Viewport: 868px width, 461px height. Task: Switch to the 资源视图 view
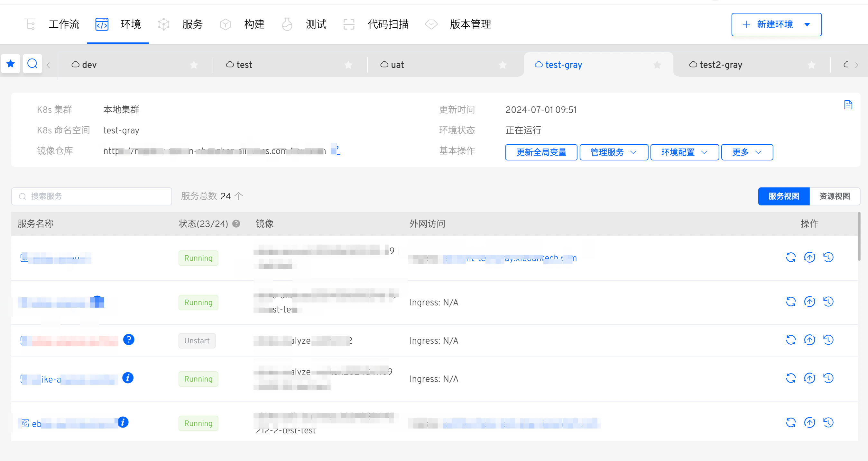[834, 196]
